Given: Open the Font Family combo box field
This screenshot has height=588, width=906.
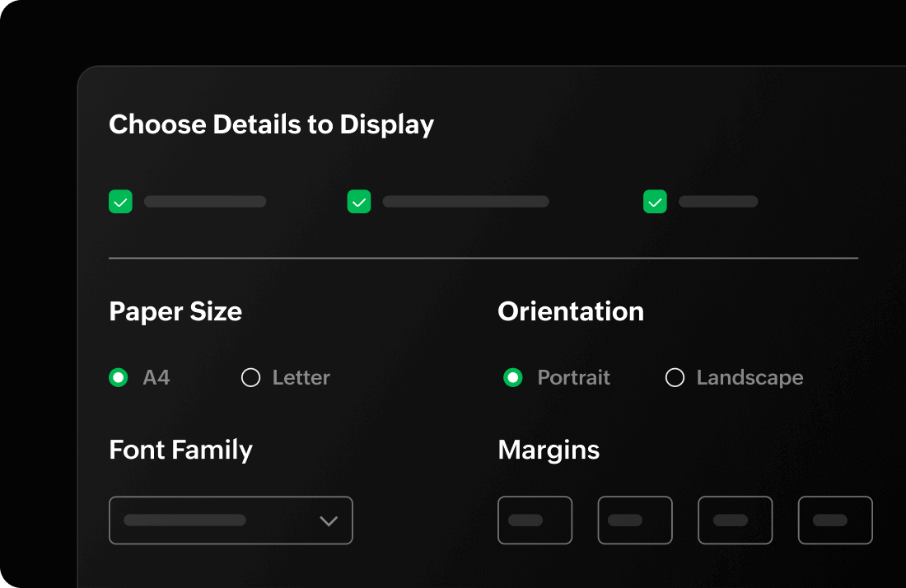Looking at the screenshot, I should 214,520.
